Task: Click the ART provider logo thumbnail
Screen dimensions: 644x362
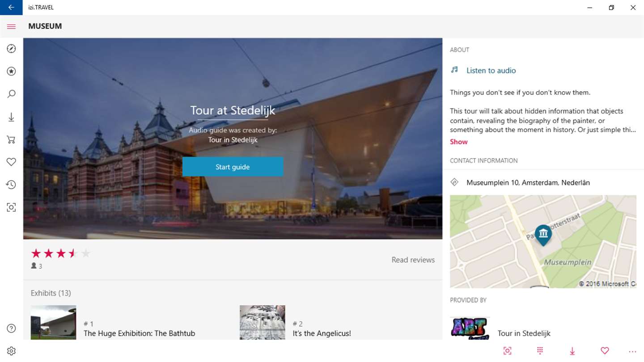Action: [470, 328]
